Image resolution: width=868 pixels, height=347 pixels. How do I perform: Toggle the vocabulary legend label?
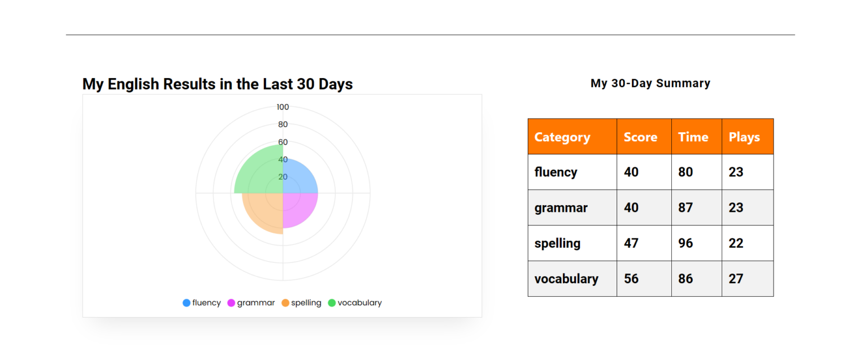[x=359, y=303]
